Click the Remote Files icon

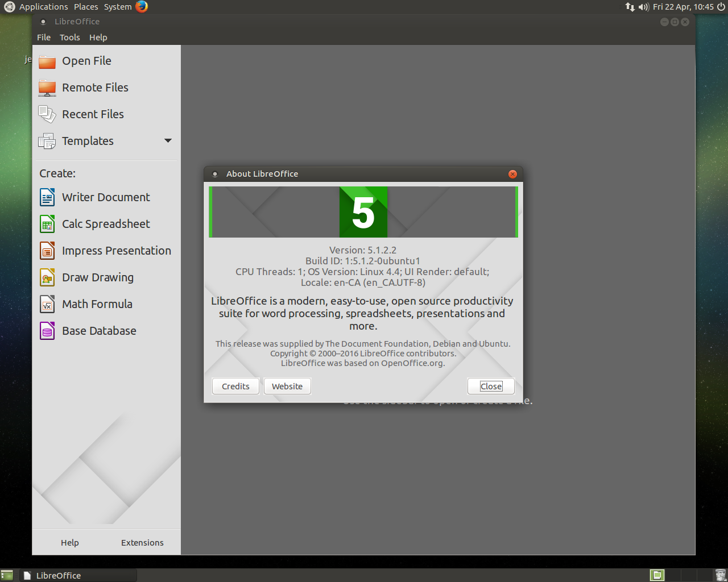coord(47,88)
